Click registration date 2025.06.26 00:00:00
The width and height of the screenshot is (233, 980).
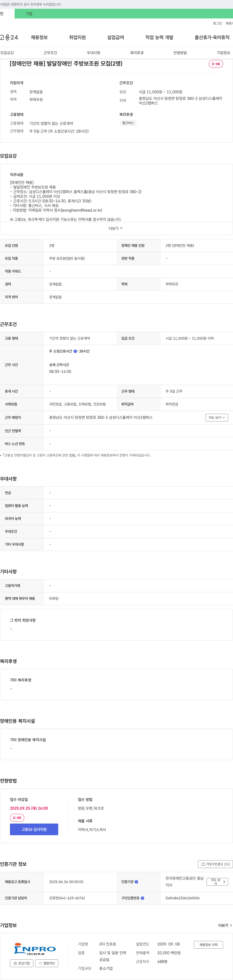(66, 882)
